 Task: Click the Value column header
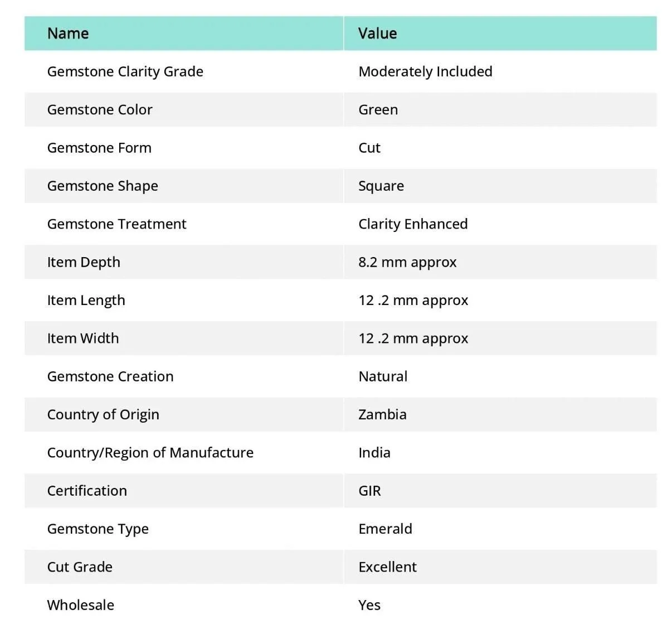pos(377,33)
